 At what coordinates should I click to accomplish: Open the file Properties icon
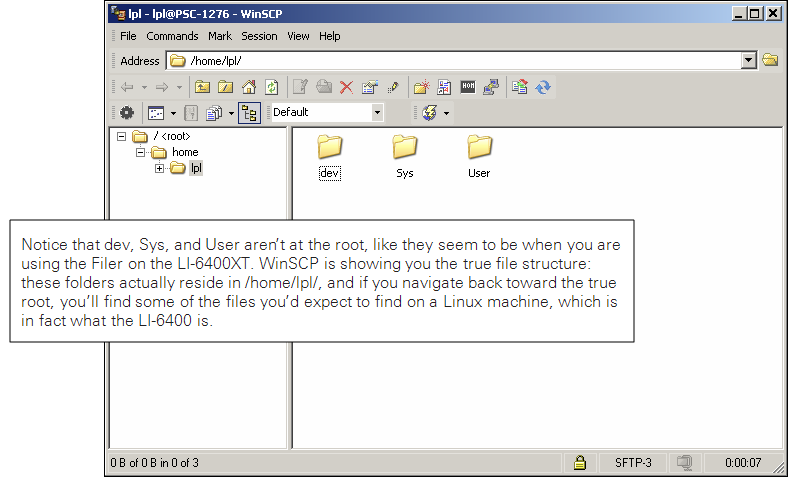point(369,87)
